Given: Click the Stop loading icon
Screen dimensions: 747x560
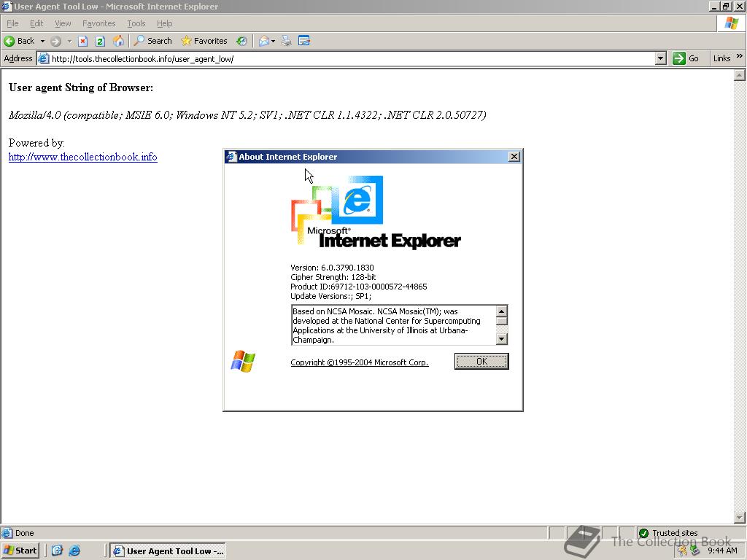Looking at the screenshot, I should tap(83, 41).
